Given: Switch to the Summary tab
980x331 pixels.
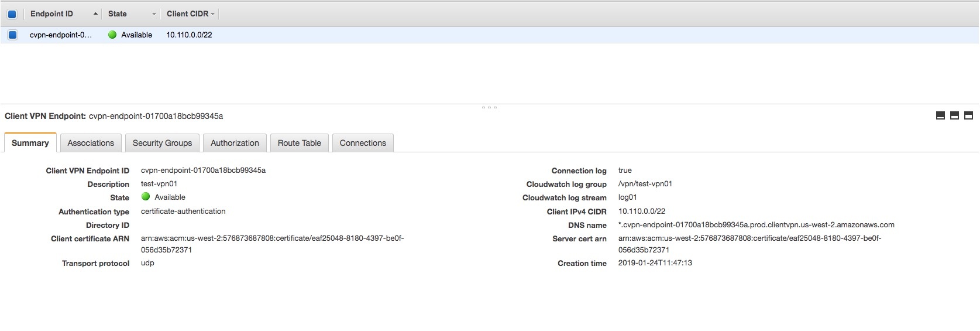Looking at the screenshot, I should click(x=30, y=143).
